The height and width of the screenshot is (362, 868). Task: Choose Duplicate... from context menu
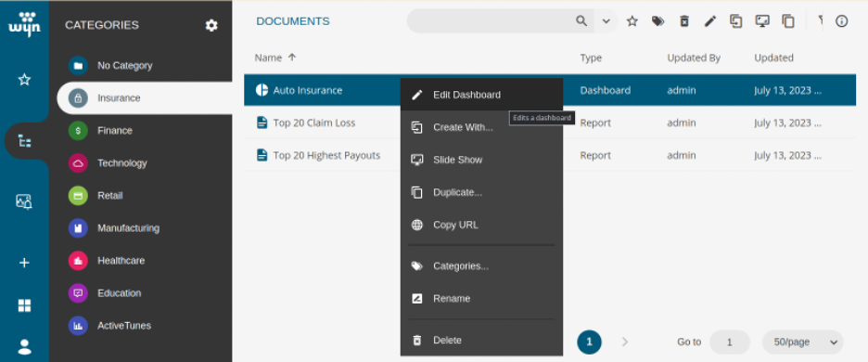pos(481,192)
